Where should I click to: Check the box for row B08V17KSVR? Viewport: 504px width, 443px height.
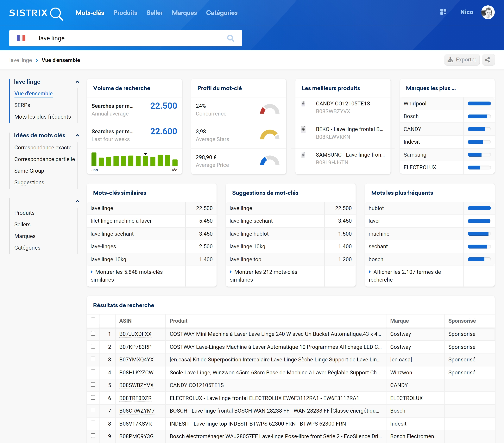(x=93, y=423)
